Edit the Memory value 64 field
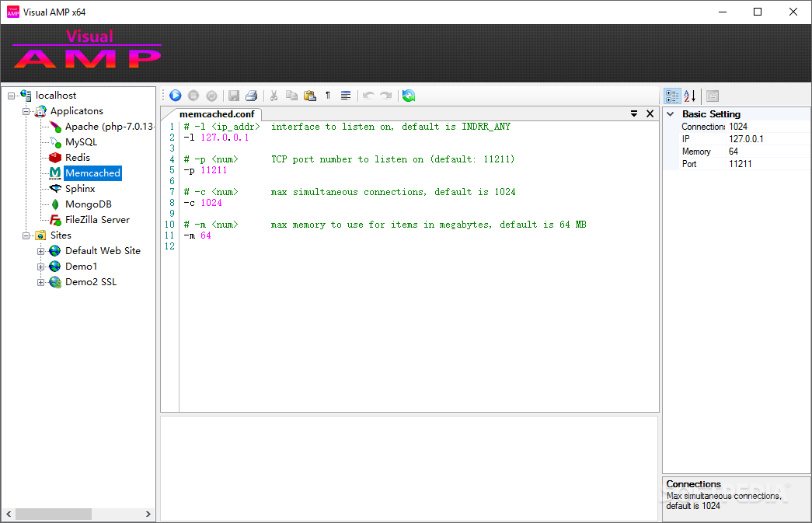The image size is (812, 523). coord(768,152)
